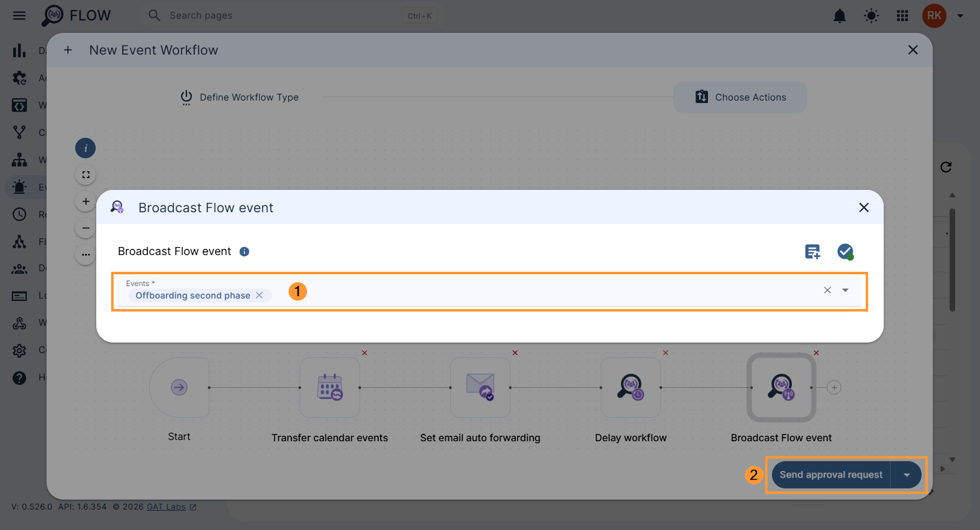The image size is (980, 530).
Task: Expand the Send approval request dropdown arrow
Action: click(907, 475)
